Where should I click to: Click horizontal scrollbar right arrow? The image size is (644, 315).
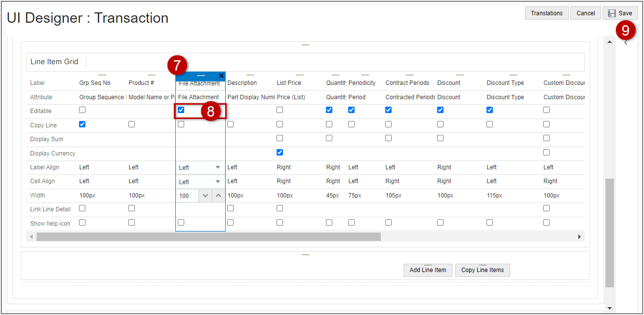tap(579, 237)
